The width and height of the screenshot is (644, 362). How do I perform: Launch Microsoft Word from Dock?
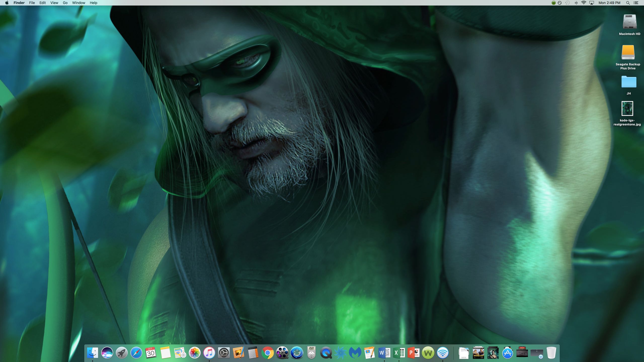(x=384, y=353)
